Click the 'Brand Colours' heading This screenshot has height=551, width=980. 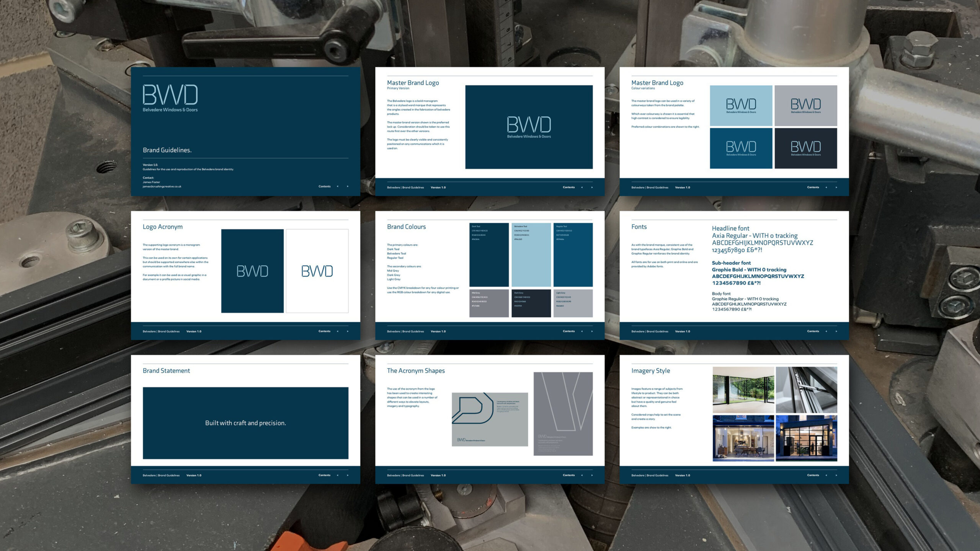[406, 227]
